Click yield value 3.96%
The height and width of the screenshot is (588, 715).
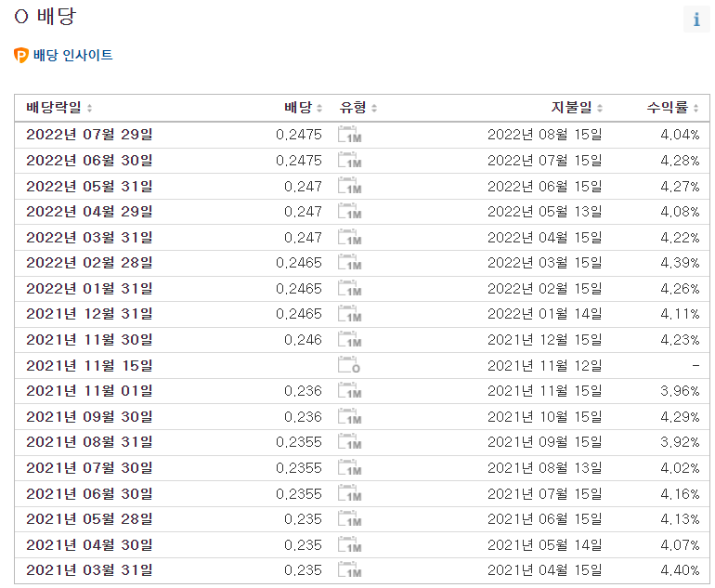(680, 391)
